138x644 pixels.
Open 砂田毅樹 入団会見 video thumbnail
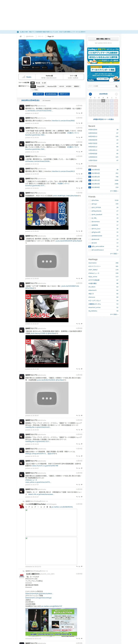[x=47, y=214]
